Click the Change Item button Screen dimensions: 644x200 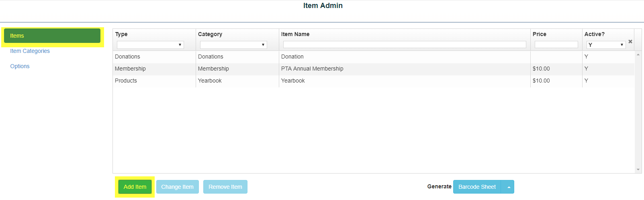pos(178,187)
